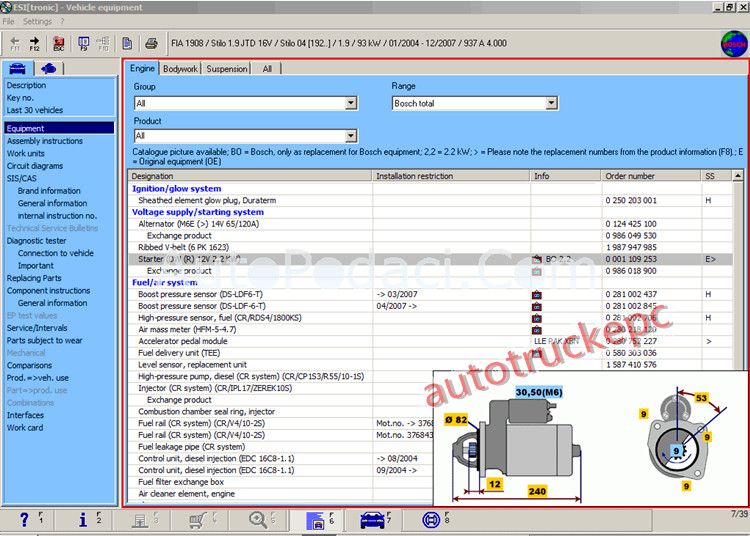
Task: Click info icon for High-pressure sensor row
Action: coord(537,318)
